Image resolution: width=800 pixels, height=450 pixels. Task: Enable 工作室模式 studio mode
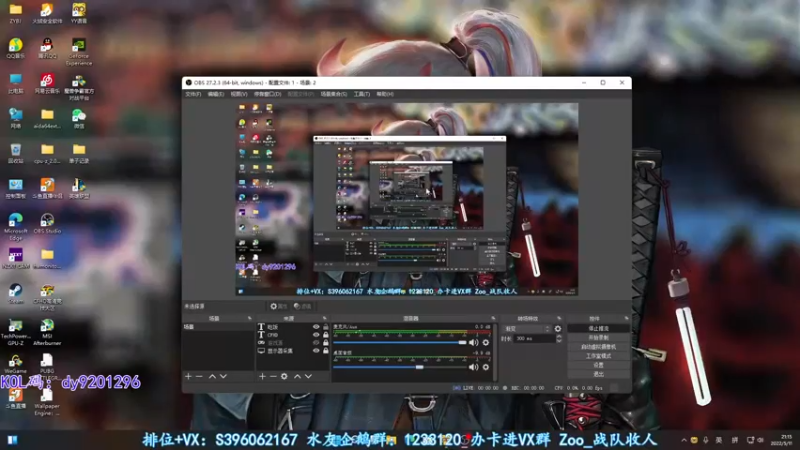(598, 356)
